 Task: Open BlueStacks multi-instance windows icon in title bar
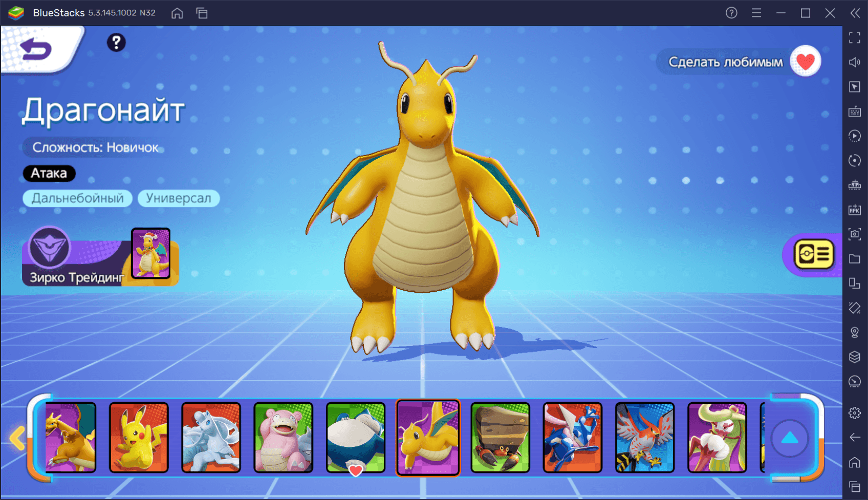click(202, 13)
